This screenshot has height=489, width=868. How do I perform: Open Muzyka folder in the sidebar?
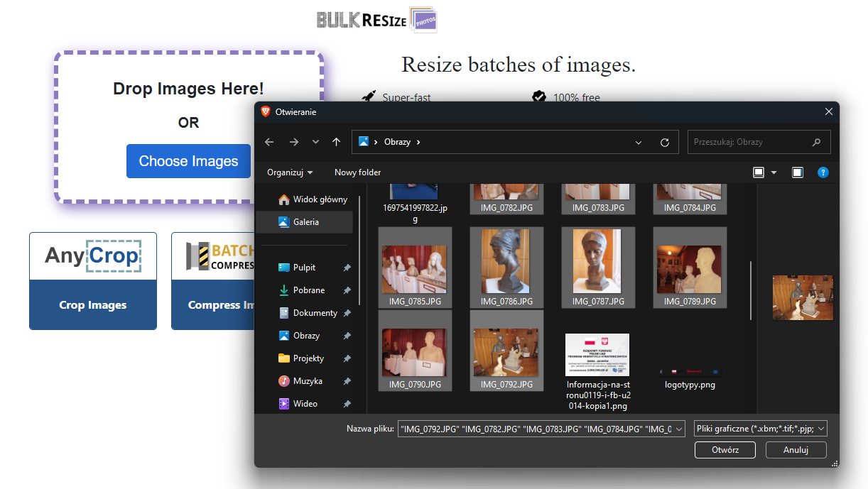coord(307,381)
